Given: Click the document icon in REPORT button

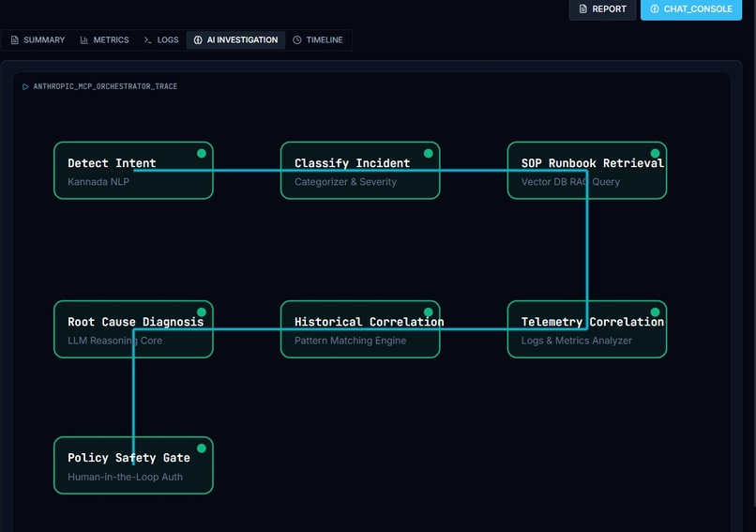Looking at the screenshot, I should 582,9.
